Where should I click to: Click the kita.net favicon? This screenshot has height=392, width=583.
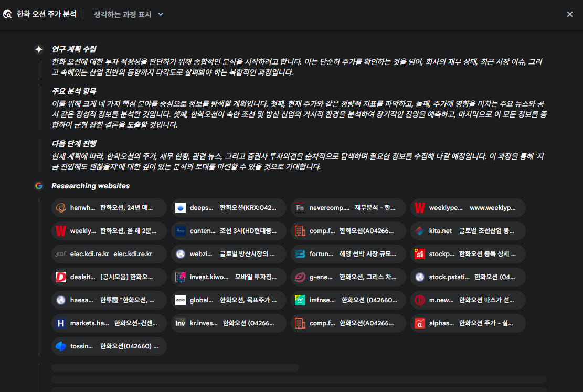coord(420,230)
